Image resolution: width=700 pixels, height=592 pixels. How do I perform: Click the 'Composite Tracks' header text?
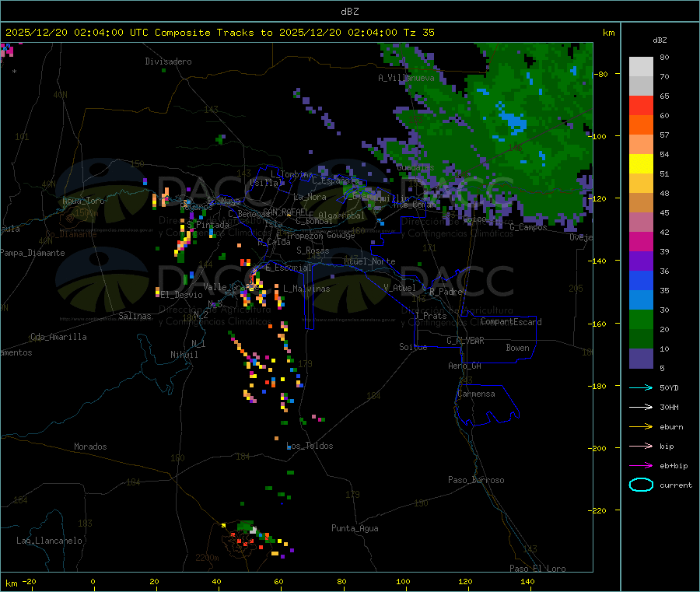pyautogui.click(x=205, y=33)
